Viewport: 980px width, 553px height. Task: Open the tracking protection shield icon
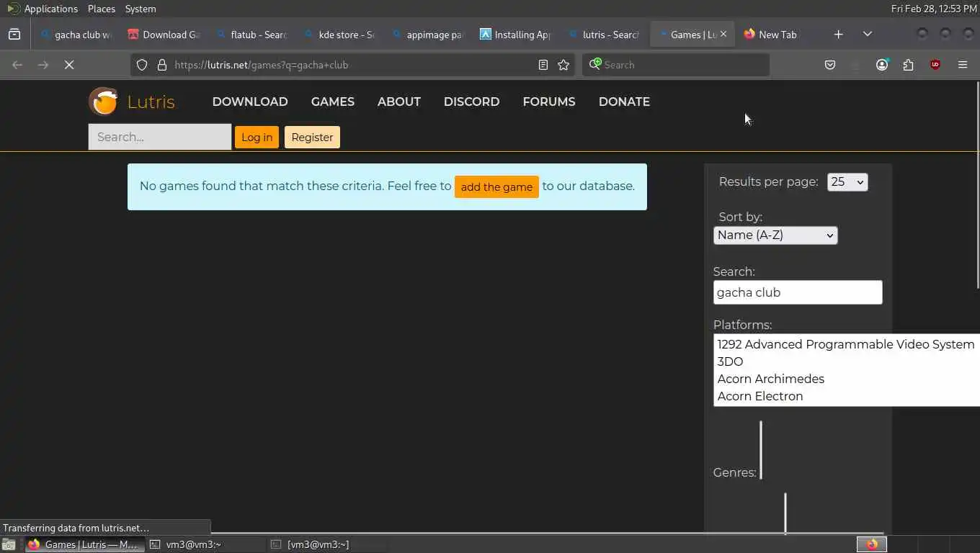[x=142, y=65]
